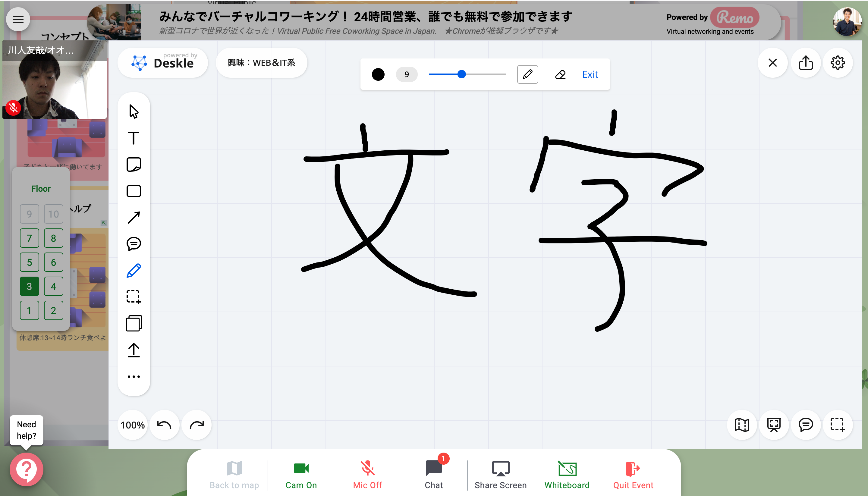This screenshot has width=868, height=496.
Task: Open the 100% zoom level control
Action: (x=133, y=425)
